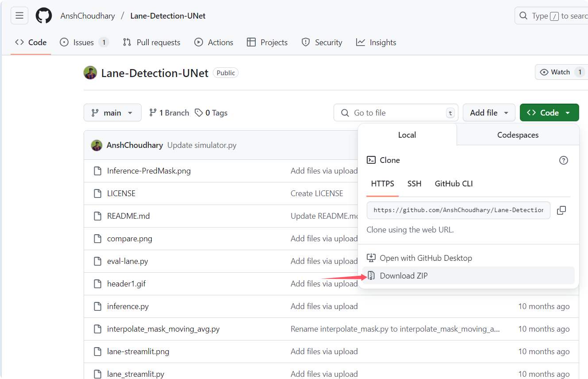Image resolution: width=588 pixels, height=379 pixels.
Task: Select the SSH clone tab
Action: pos(414,183)
